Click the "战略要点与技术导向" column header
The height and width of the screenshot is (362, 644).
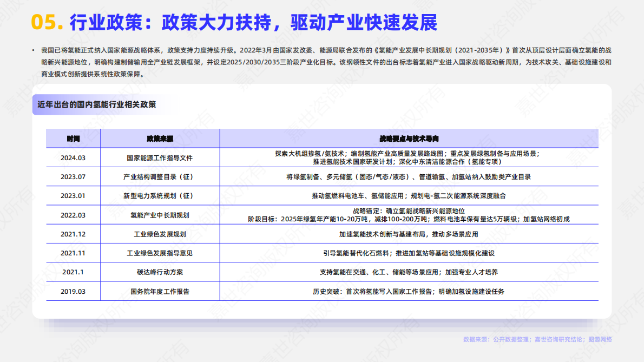(x=409, y=139)
